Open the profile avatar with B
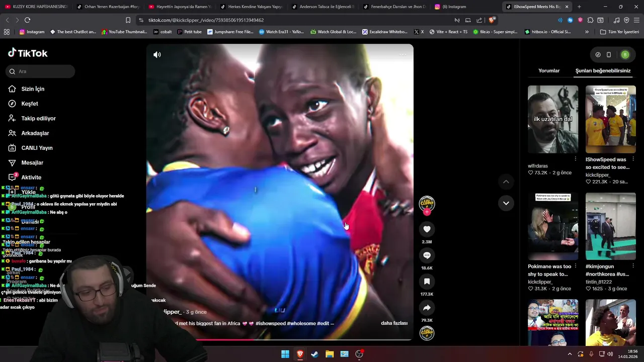Viewport: 644px width, 362px height. pyautogui.click(x=625, y=55)
